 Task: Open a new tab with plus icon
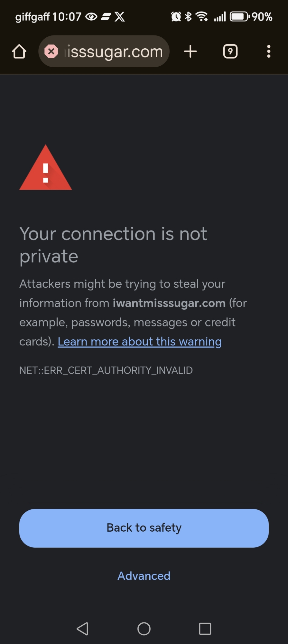click(190, 52)
